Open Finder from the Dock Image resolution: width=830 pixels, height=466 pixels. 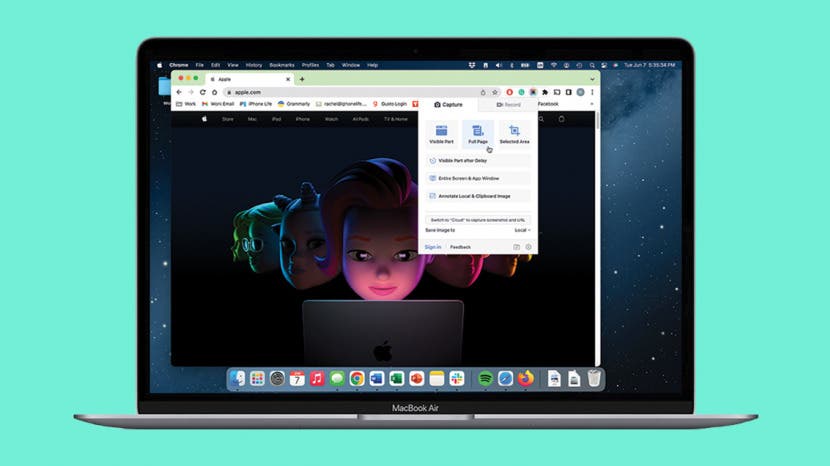click(x=237, y=378)
